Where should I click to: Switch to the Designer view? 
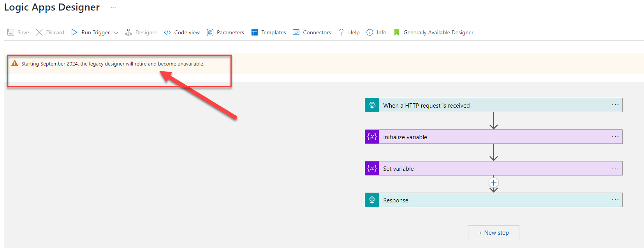(141, 32)
